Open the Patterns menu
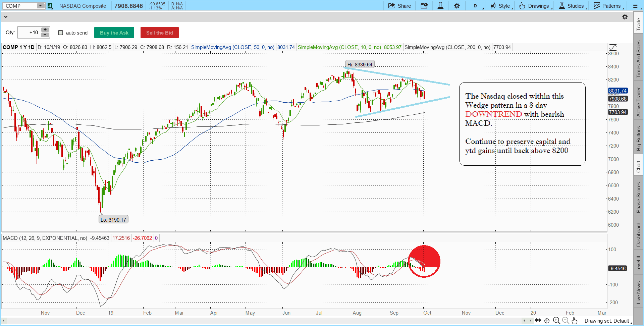The image size is (644, 326). tap(608, 6)
